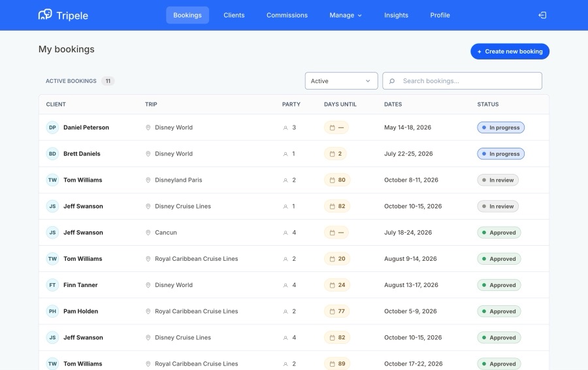This screenshot has width=588, height=370.
Task: Switch to the Insights tab
Action: click(x=396, y=15)
